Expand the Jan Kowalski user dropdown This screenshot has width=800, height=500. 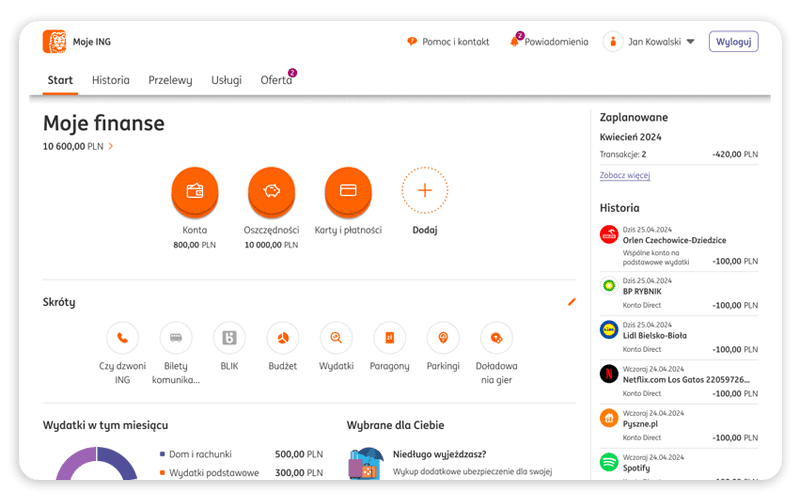tap(690, 42)
